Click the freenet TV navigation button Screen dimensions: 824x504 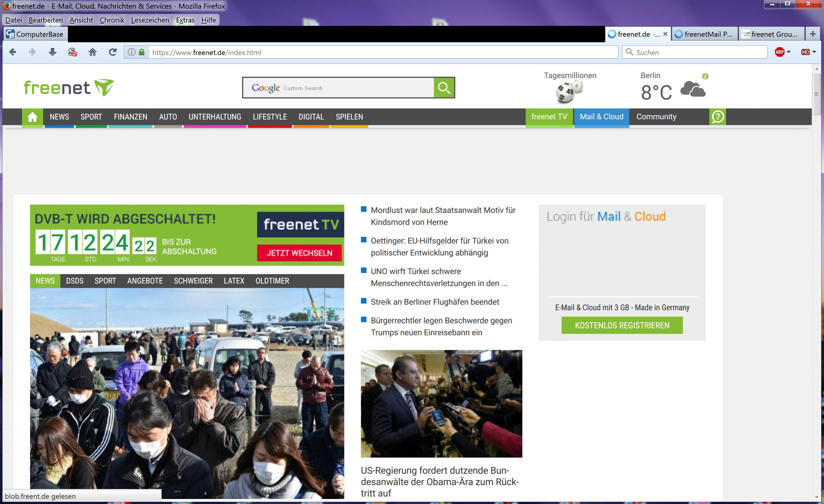point(549,117)
